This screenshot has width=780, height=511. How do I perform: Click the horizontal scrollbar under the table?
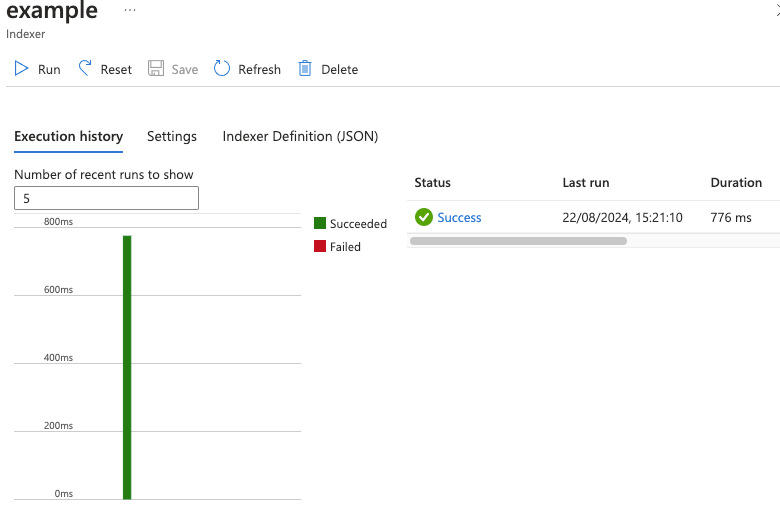tap(518, 241)
